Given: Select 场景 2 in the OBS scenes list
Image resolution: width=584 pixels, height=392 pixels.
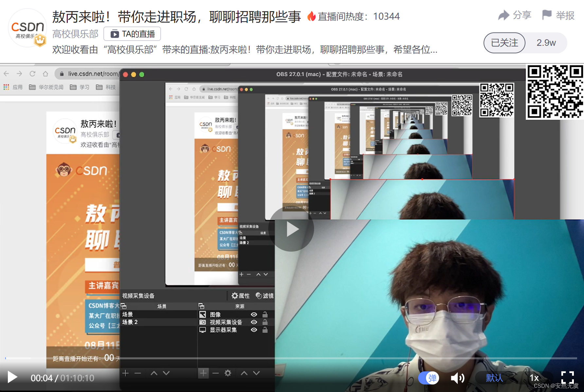Looking at the screenshot, I should click(158, 322).
